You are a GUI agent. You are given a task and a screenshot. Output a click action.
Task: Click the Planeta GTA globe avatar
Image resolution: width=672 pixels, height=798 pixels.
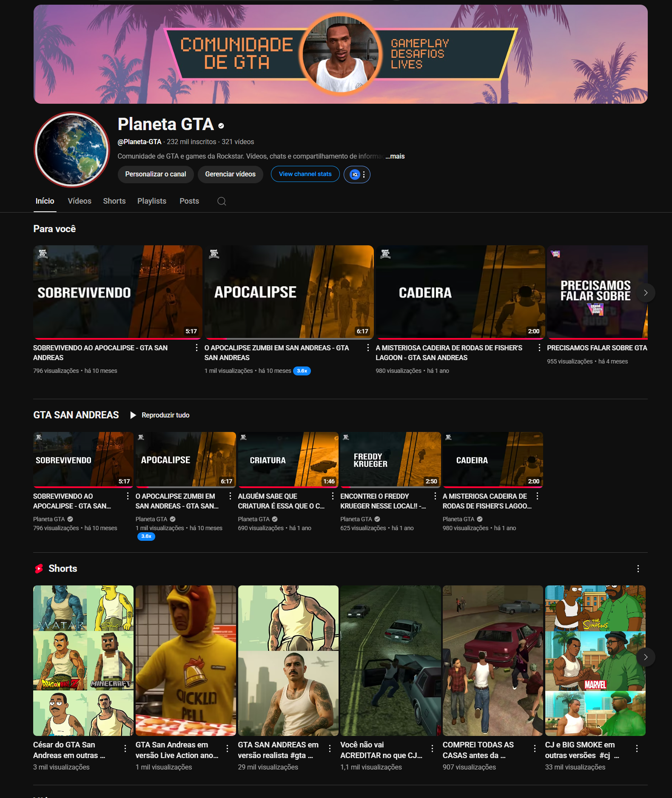72,149
